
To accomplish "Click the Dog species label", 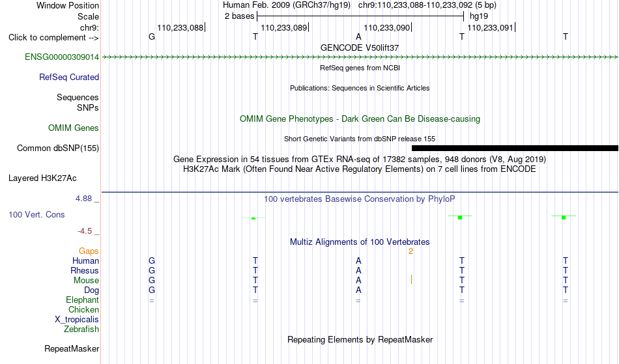I will pyautogui.click(x=92, y=290).
